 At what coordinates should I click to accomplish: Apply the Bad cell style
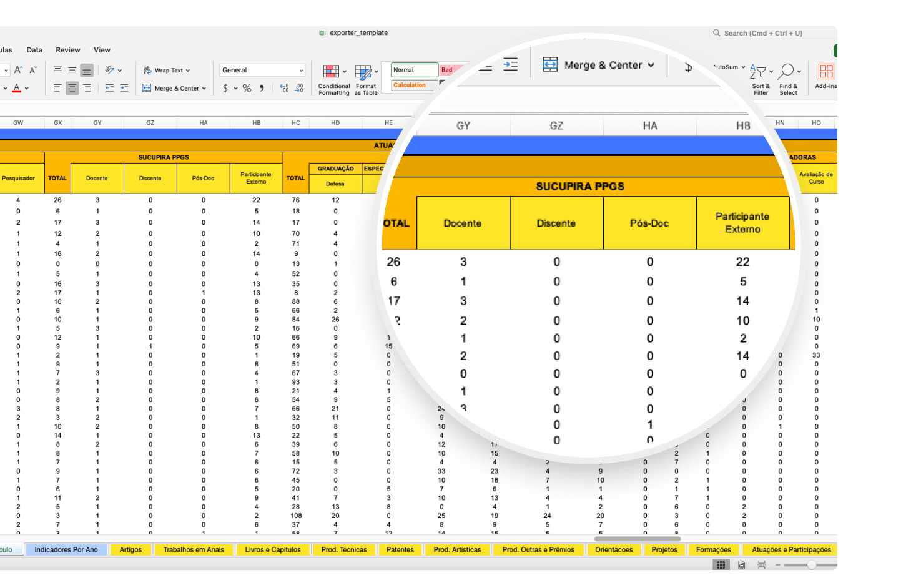click(451, 70)
